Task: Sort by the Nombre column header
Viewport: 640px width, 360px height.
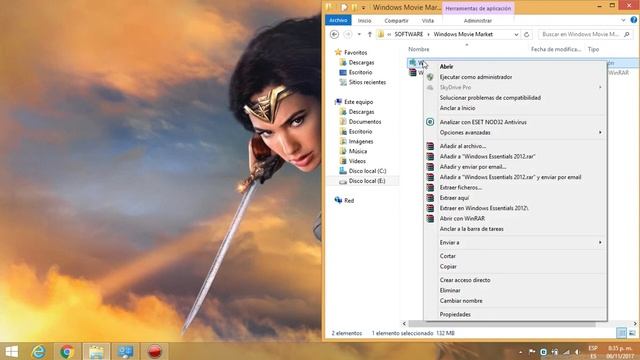Action: [418, 49]
